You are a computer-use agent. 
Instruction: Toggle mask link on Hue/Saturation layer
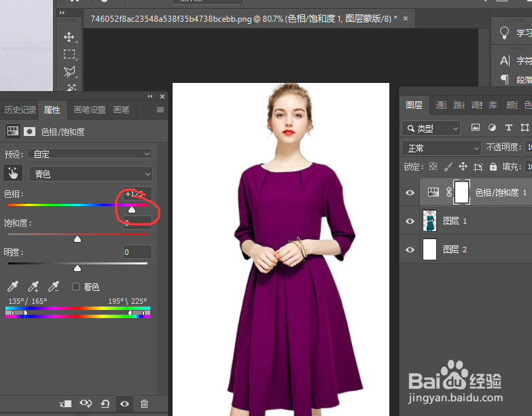(449, 192)
